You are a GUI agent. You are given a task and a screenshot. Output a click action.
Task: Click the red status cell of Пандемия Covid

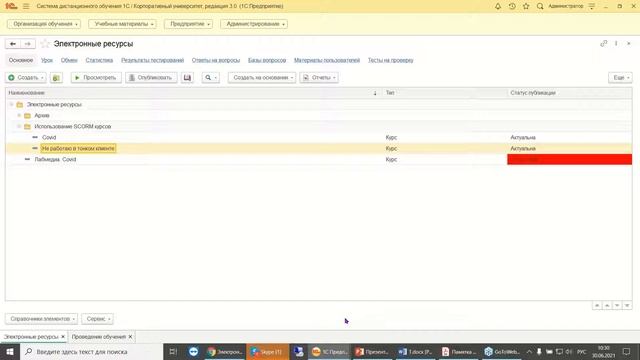(x=569, y=160)
